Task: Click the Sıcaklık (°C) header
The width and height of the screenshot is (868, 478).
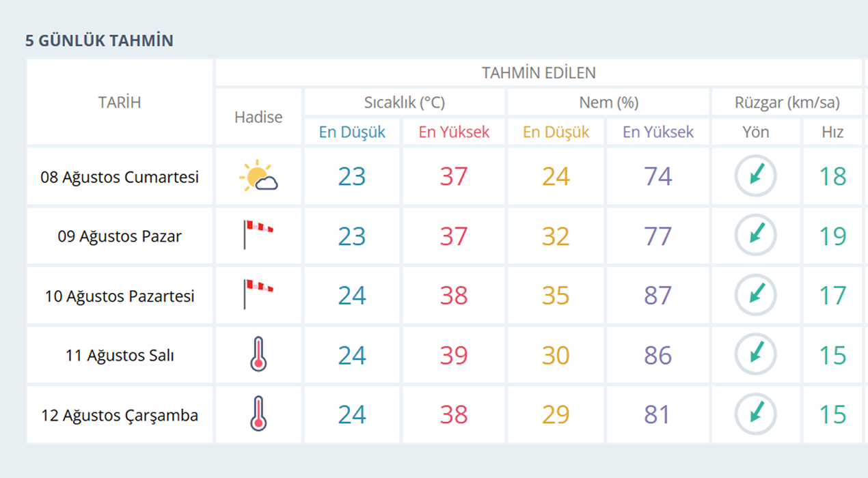Action: 405,102
